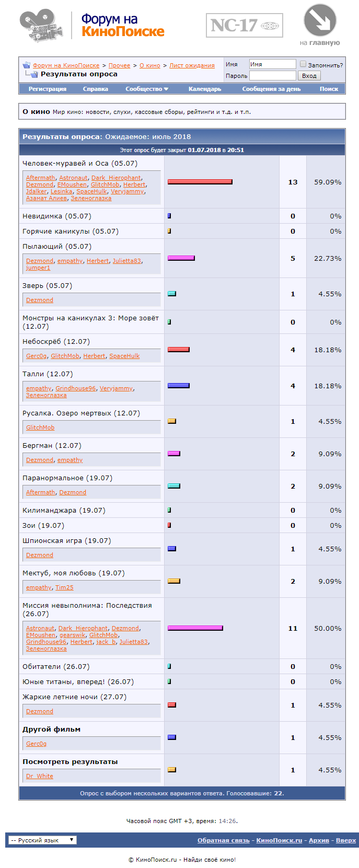Click the 'Пароль' password input field
The image size is (359, 868).
pos(272,76)
